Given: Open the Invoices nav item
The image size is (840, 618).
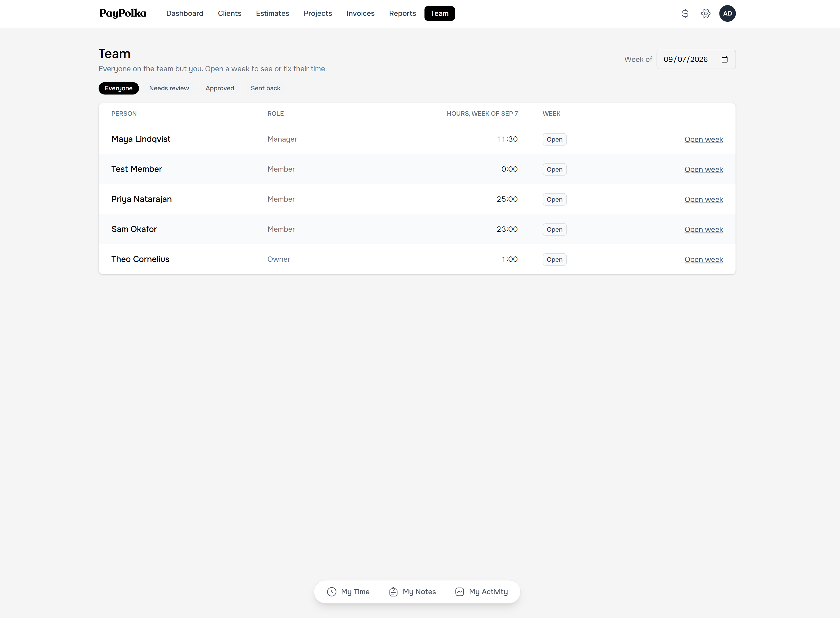Looking at the screenshot, I should 360,13.
